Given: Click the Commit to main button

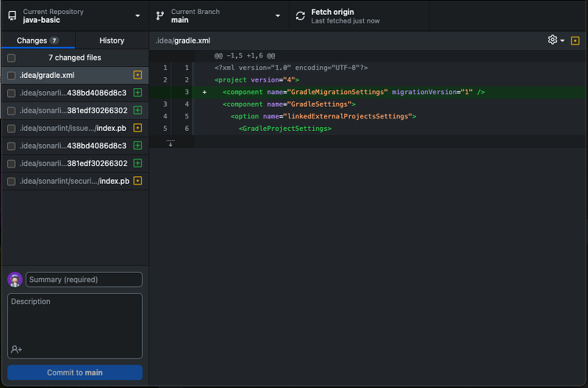Looking at the screenshot, I should click(75, 373).
